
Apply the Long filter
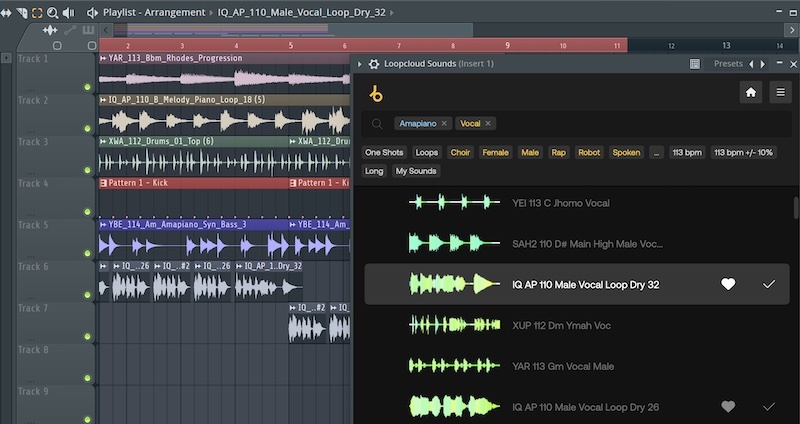coord(374,171)
